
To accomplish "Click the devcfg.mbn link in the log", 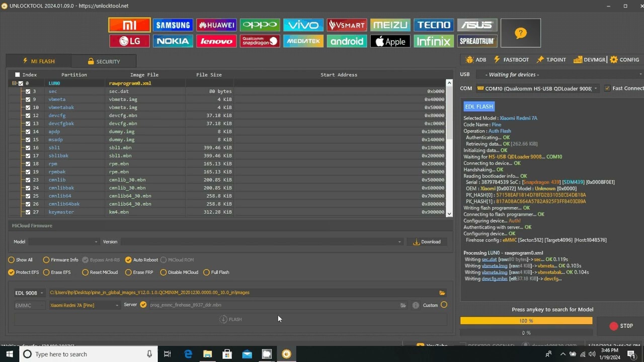I will pos(495,279).
